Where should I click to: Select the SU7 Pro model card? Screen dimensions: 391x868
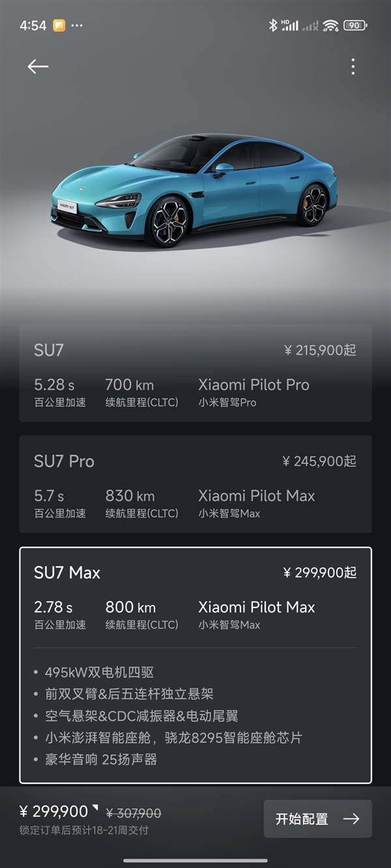click(195, 484)
